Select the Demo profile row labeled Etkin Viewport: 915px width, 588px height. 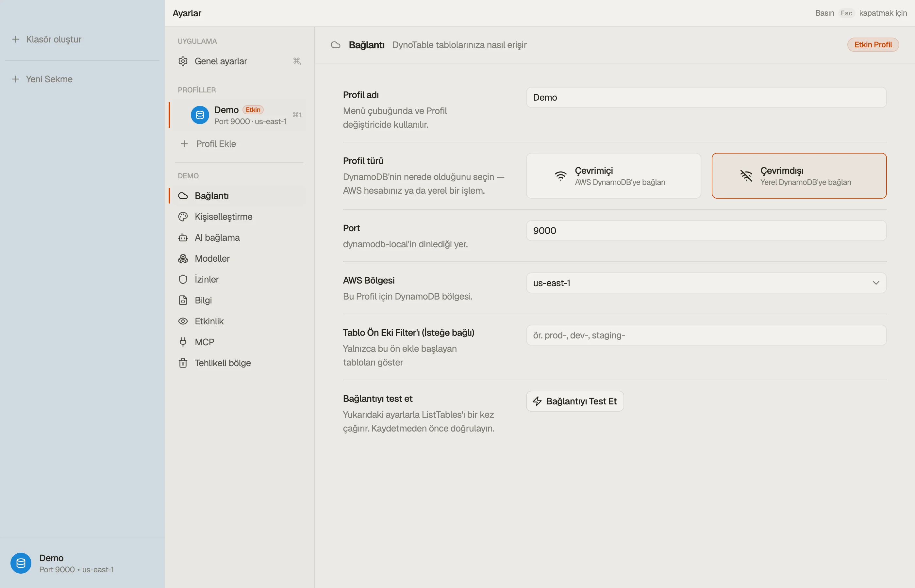pos(238,115)
